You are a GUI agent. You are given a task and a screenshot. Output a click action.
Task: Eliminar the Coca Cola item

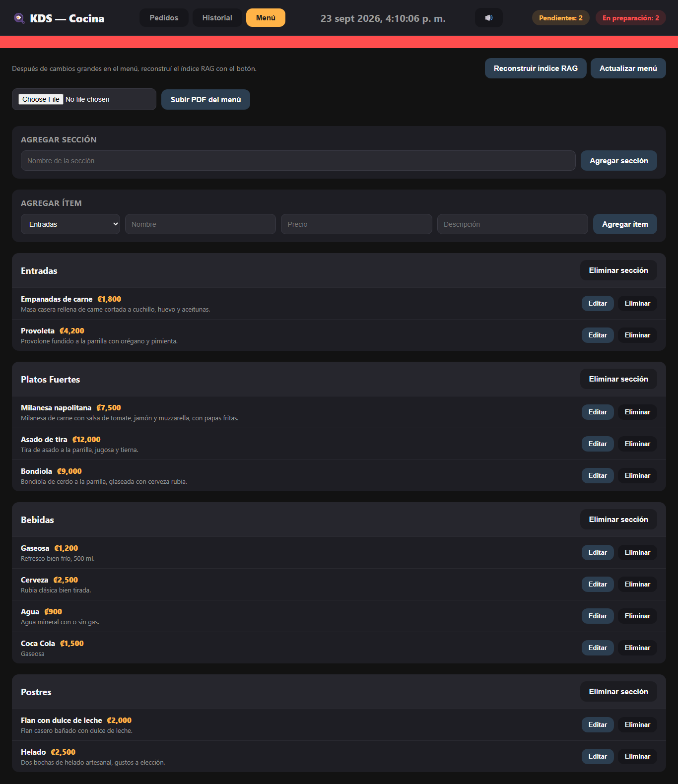pos(637,648)
